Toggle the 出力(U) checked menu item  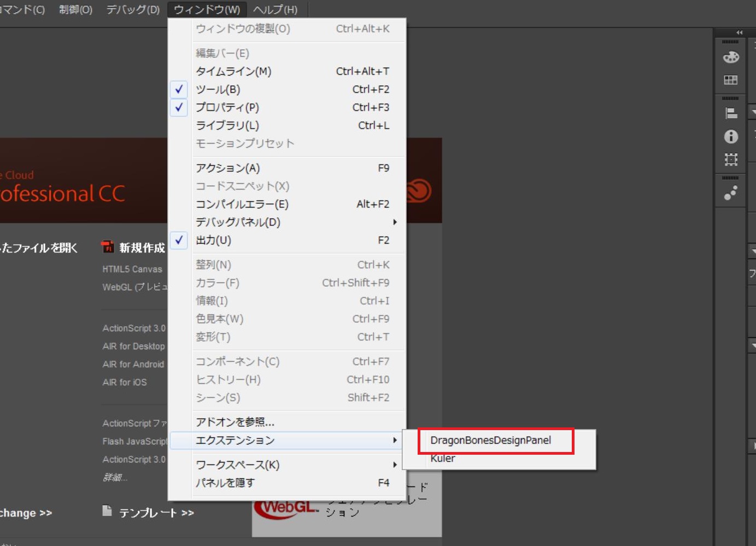click(x=288, y=240)
